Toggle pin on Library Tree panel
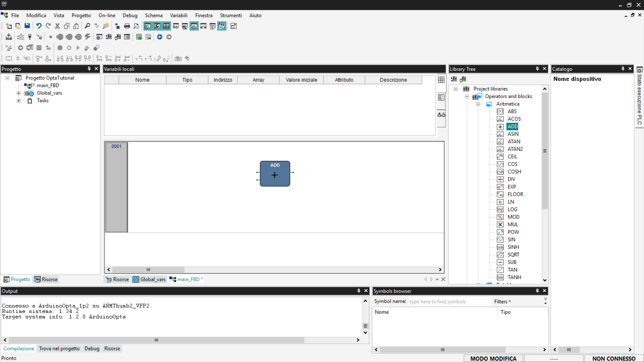 (537, 69)
